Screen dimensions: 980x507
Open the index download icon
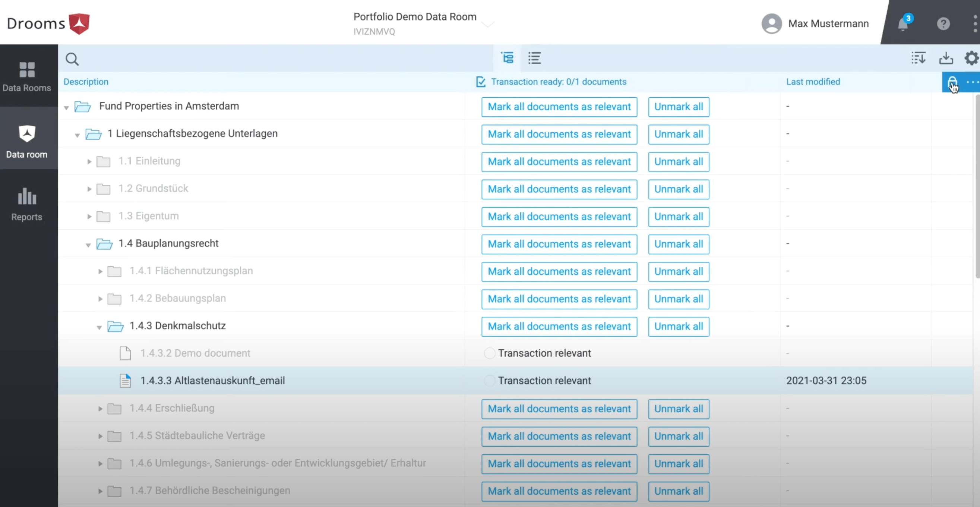point(919,58)
